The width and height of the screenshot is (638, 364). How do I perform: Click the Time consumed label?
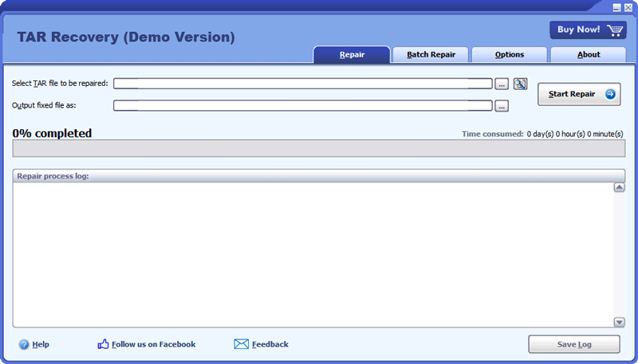pyautogui.click(x=493, y=134)
